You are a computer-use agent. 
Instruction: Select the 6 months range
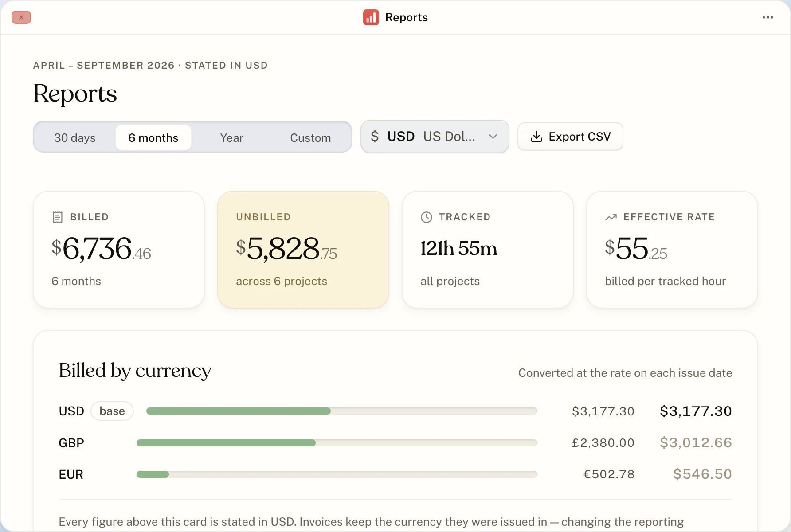153,138
